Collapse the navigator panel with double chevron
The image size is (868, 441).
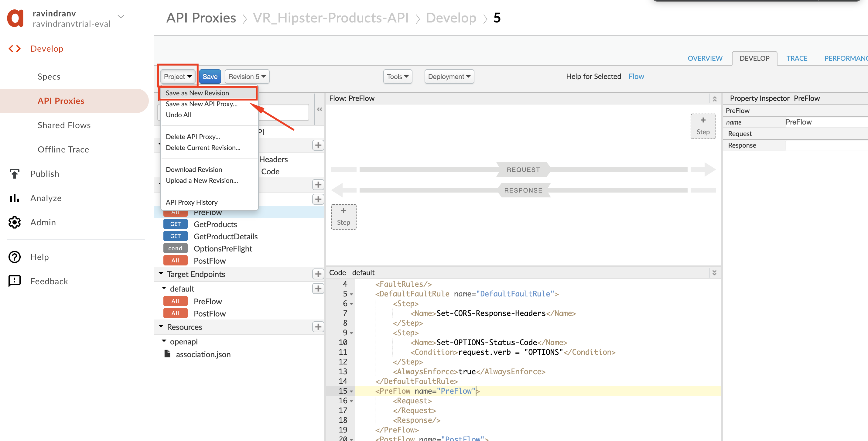320,109
